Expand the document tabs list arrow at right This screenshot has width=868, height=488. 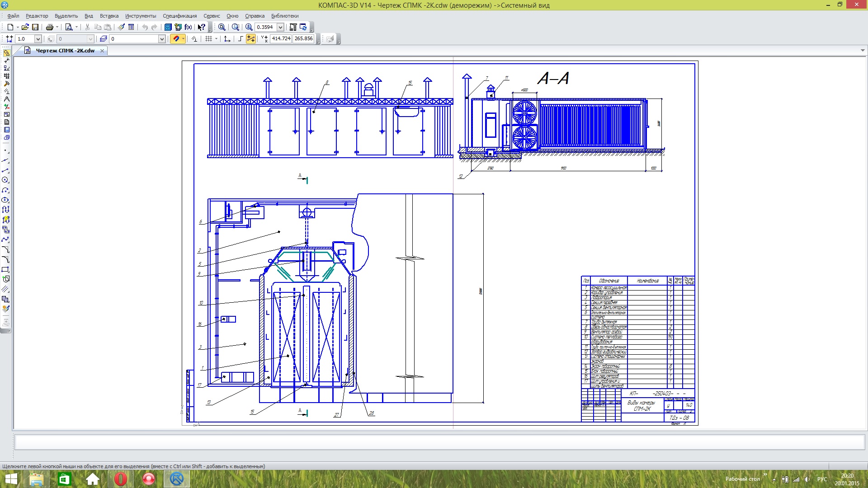[863, 51]
